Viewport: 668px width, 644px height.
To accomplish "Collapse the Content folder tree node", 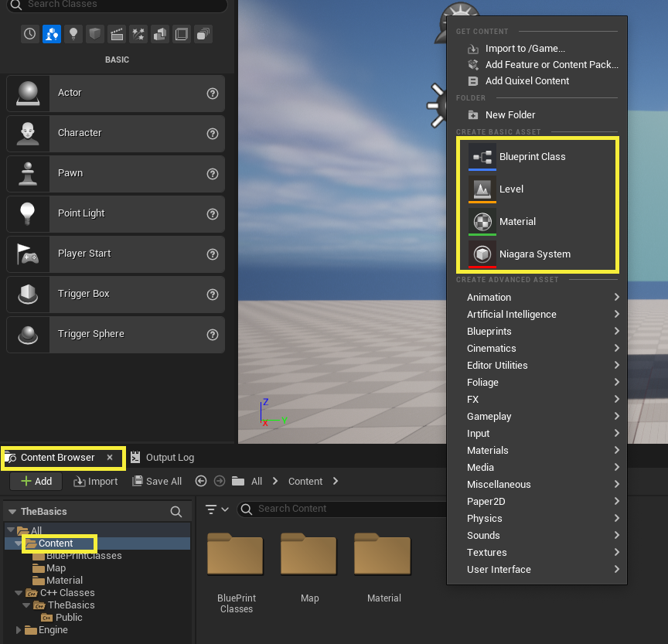I will pos(18,543).
